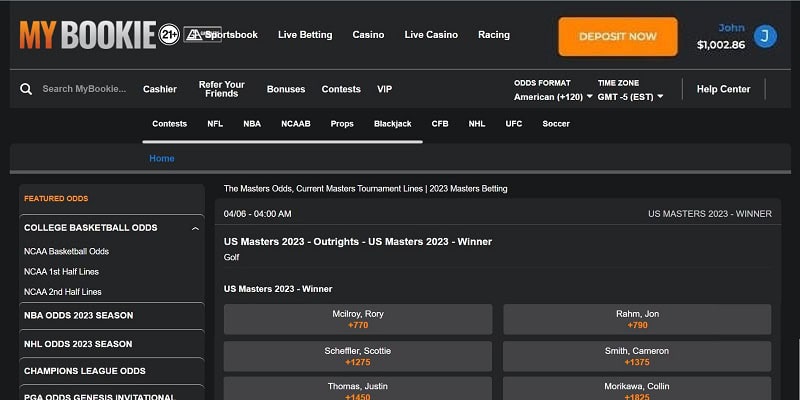Select the NBA tab
Image resolution: width=800 pixels, height=400 pixels.
[252, 124]
